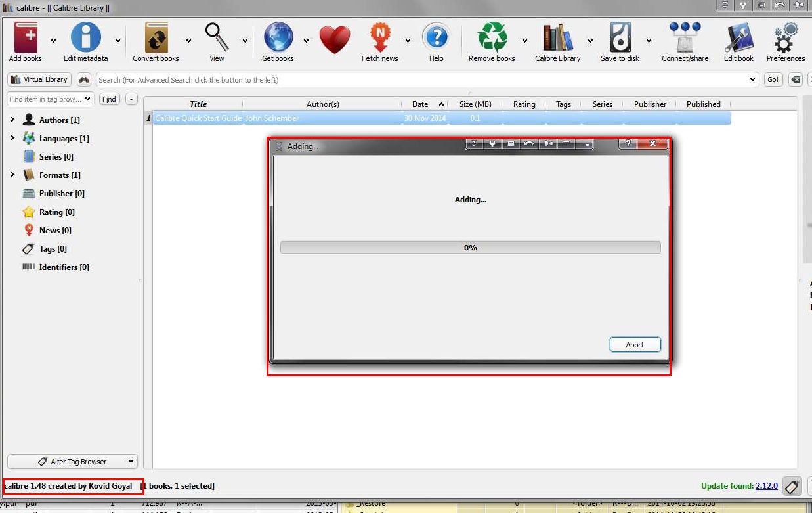Click the Languages category icon

[x=29, y=138]
